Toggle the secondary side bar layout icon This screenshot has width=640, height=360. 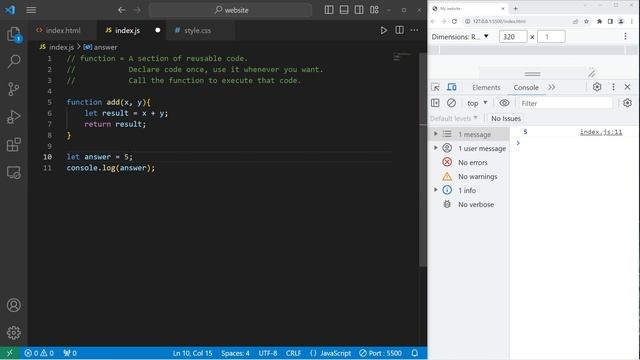tap(359, 10)
